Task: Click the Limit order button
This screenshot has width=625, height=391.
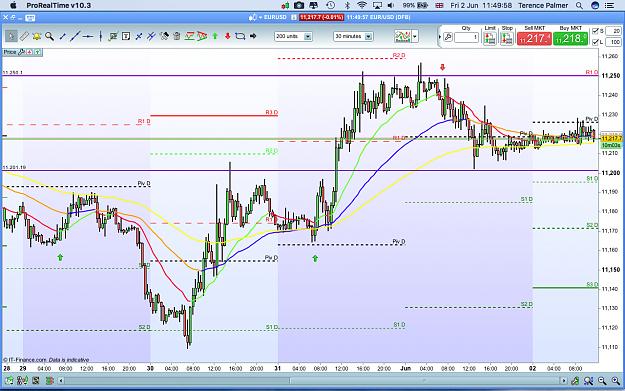Action: click(490, 38)
